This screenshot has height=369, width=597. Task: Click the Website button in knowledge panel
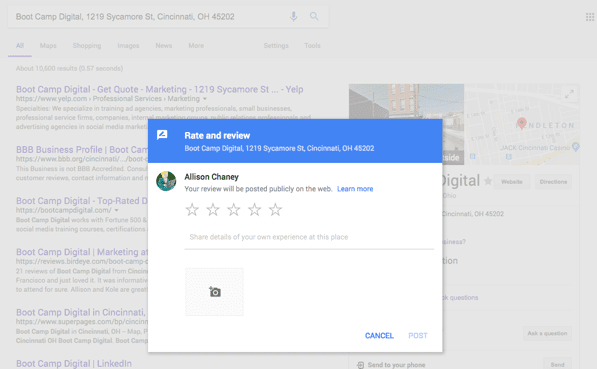(x=512, y=182)
